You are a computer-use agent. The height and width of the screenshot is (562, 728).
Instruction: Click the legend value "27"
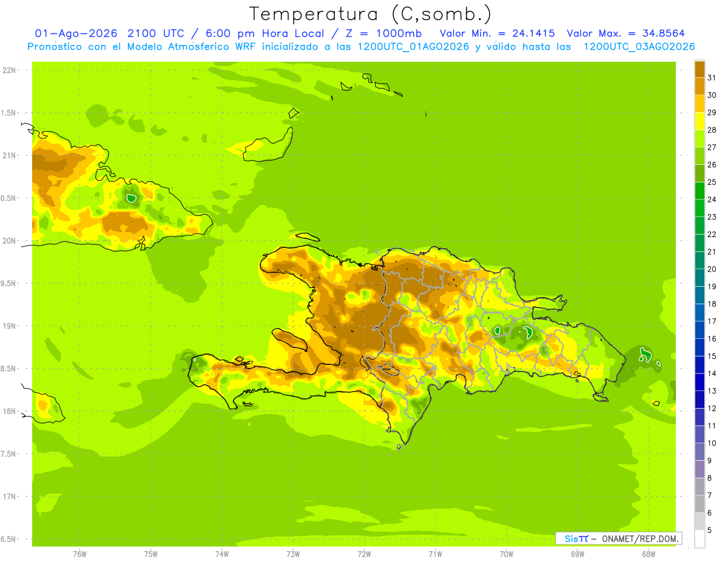712,147
